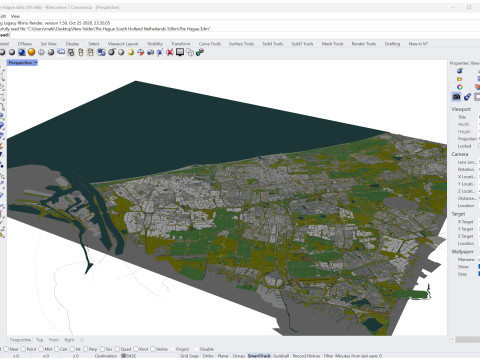The width and height of the screenshot is (480, 360).
Task: Enable the Vertex osnap checkbox
Action: click(153, 349)
